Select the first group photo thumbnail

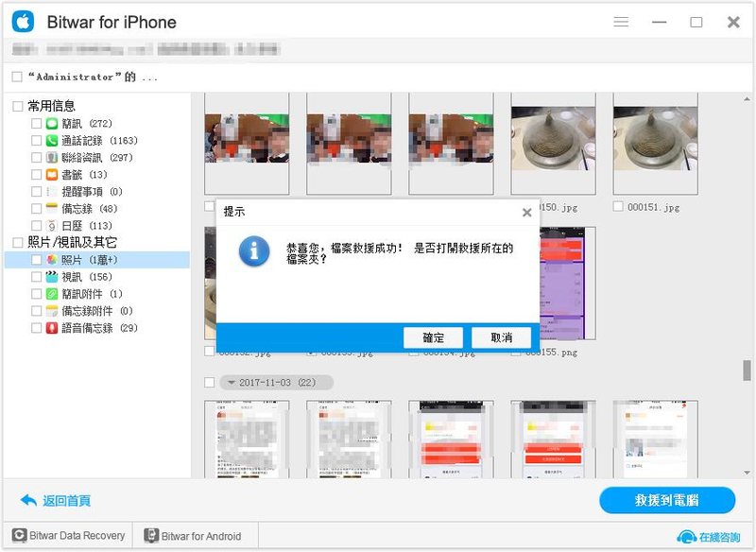tap(247, 144)
